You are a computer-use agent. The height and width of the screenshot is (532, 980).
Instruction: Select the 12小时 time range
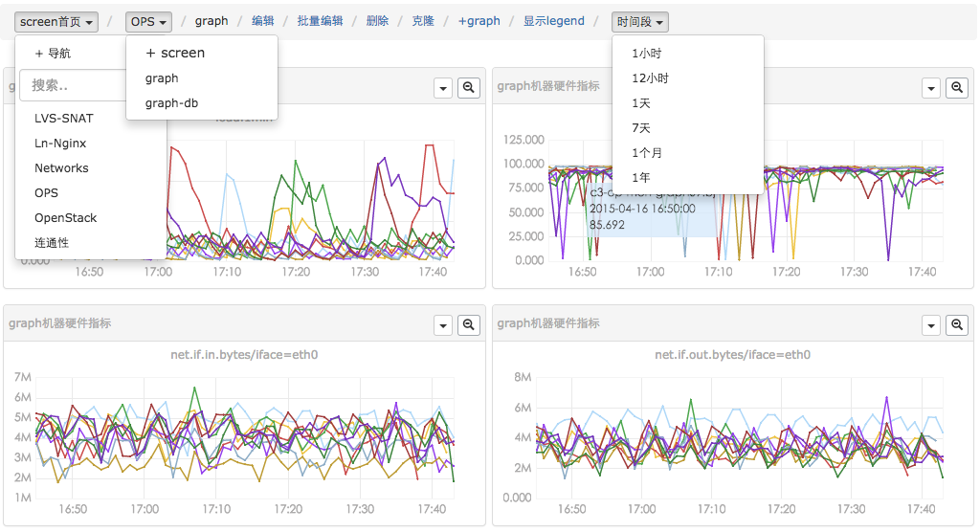click(651, 78)
